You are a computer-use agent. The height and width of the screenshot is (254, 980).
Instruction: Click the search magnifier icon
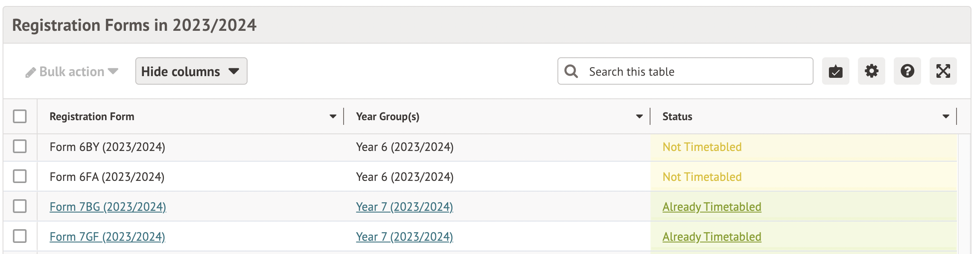click(571, 71)
